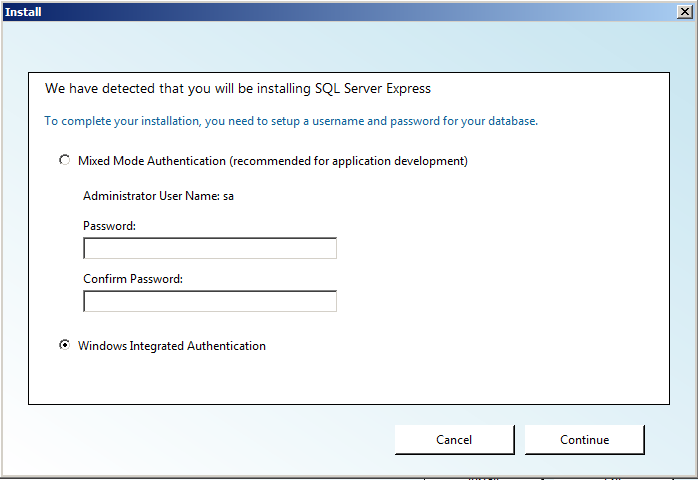
Task: Click the Windows Integrated Authentication label text
Action: tap(172, 346)
